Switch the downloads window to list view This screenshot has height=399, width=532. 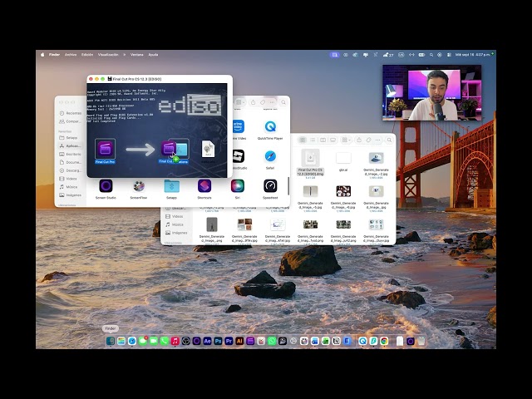tap(313, 140)
